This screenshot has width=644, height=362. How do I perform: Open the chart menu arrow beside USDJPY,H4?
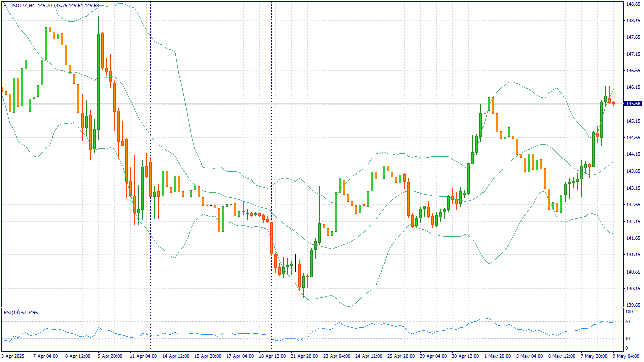pyautogui.click(x=5, y=6)
